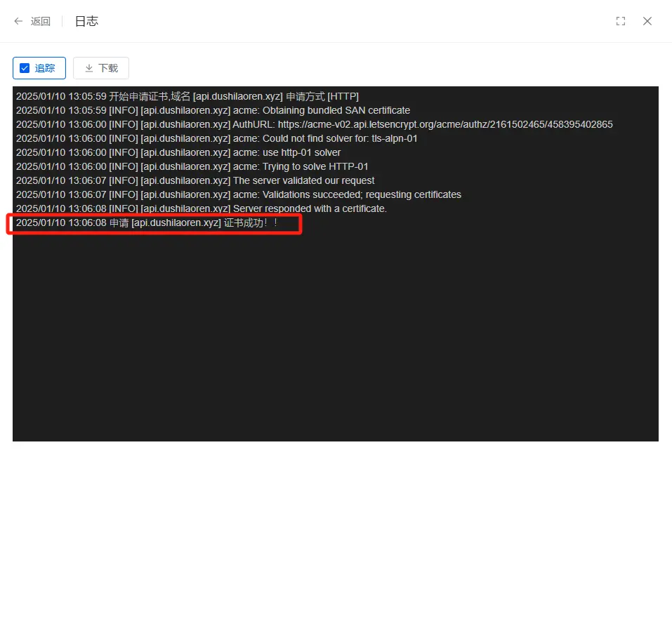Screen dimensions: 672x638
Task: Download the log with 下载 button
Action: click(101, 68)
